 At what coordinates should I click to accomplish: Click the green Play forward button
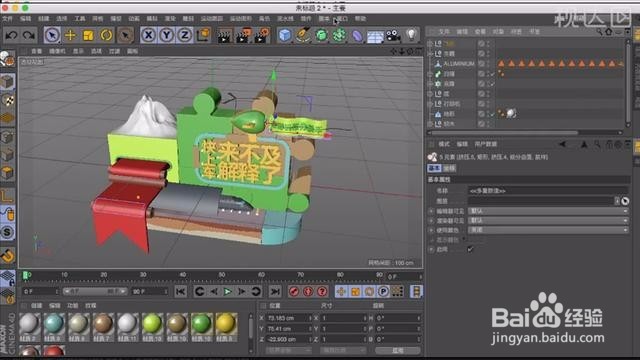[x=228, y=291]
